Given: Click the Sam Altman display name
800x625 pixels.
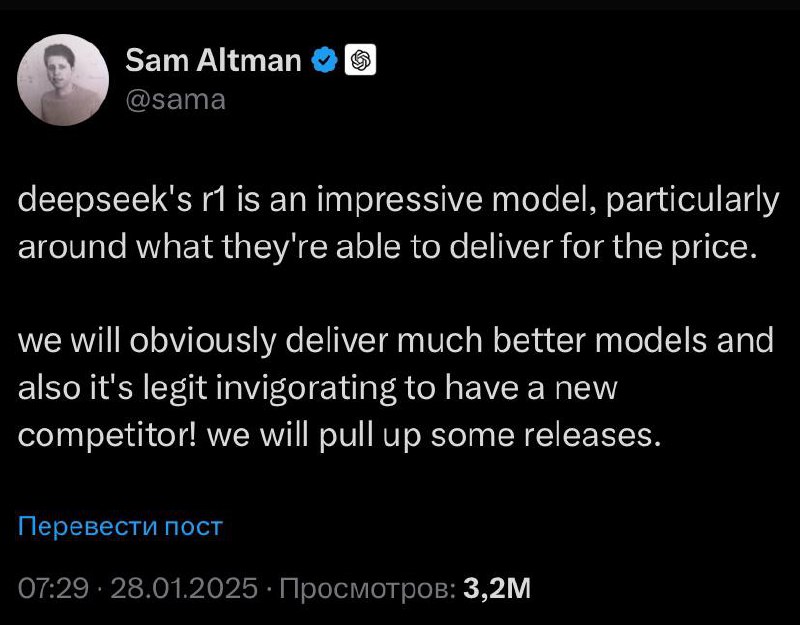Looking at the screenshot, I should [213, 60].
